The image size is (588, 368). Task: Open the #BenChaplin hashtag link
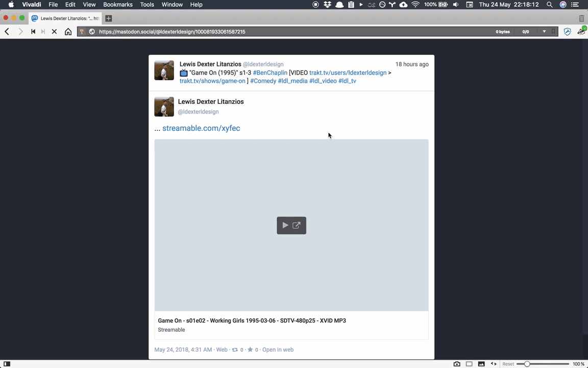270,73
